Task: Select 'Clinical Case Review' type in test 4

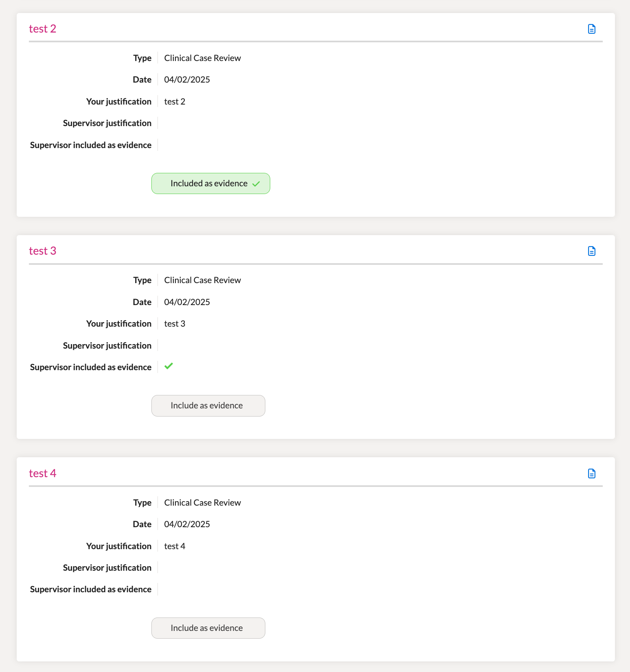Action: [203, 503]
